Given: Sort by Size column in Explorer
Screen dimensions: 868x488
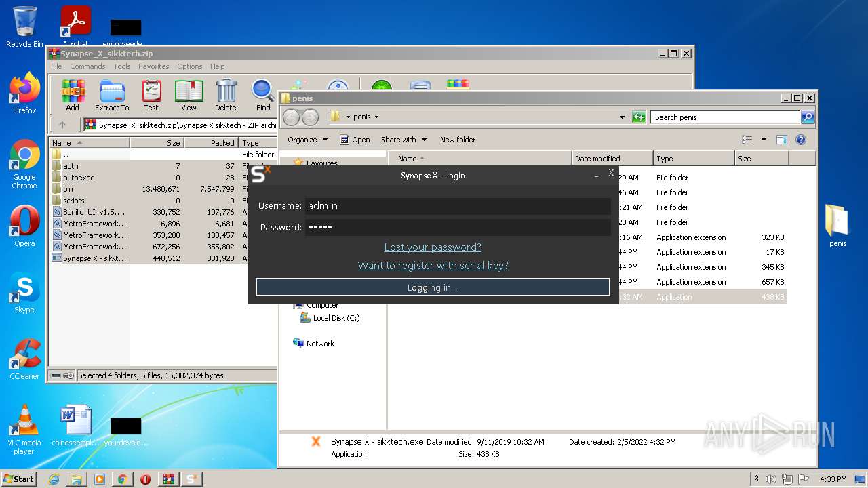Looking at the screenshot, I should click(x=762, y=159).
